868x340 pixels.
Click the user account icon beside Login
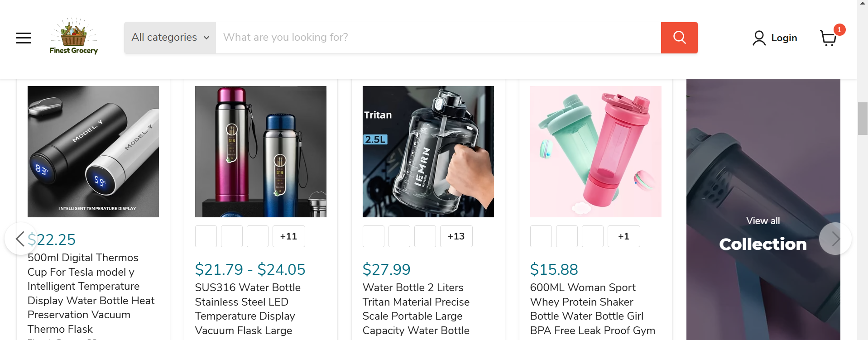(759, 38)
